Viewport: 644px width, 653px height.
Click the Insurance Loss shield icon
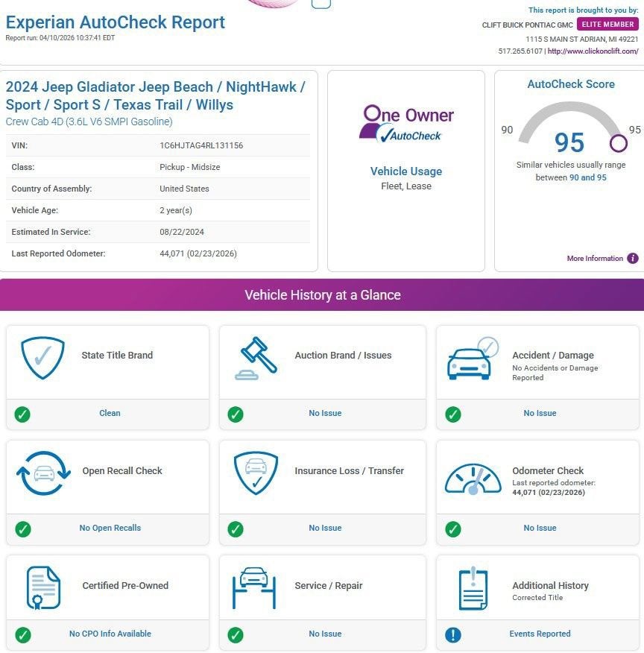tap(256, 473)
